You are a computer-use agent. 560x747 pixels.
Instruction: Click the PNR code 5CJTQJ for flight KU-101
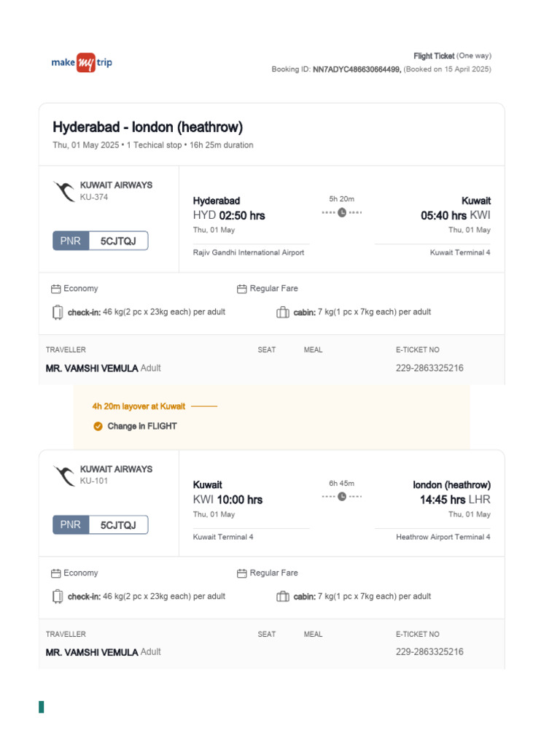(x=118, y=525)
